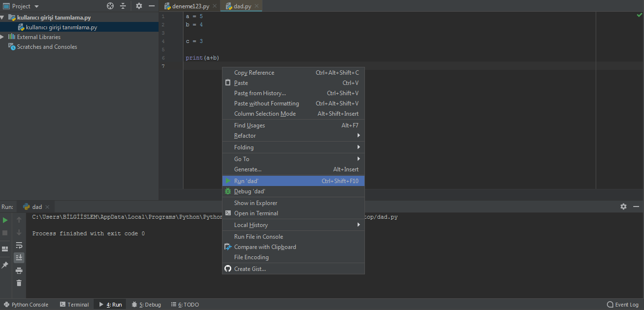Collapse the 'kullanıcı girişi tanımlama.py' project folder
Image resolution: width=644 pixels, height=310 pixels.
pos(2,18)
